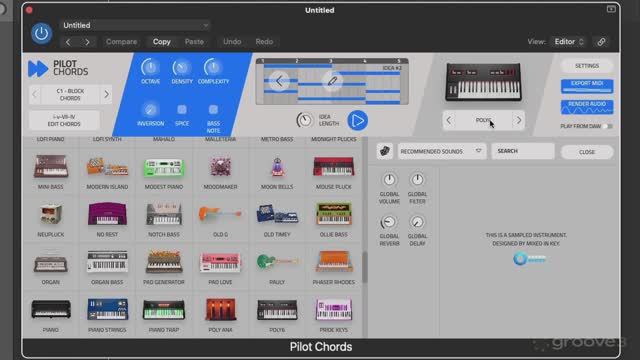Select the Organ instrument
Image resolution: width=640 pixels, height=360 pixels.
pos(51,267)
